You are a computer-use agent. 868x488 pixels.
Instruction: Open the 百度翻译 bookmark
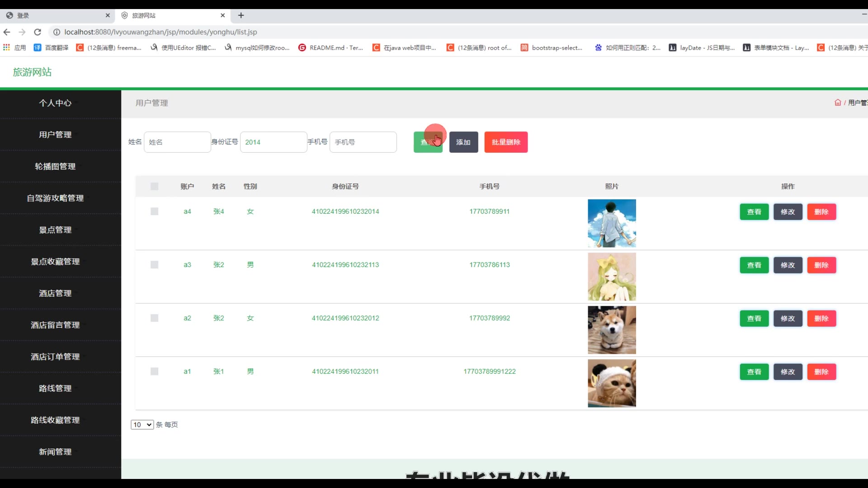coord(51,47)
